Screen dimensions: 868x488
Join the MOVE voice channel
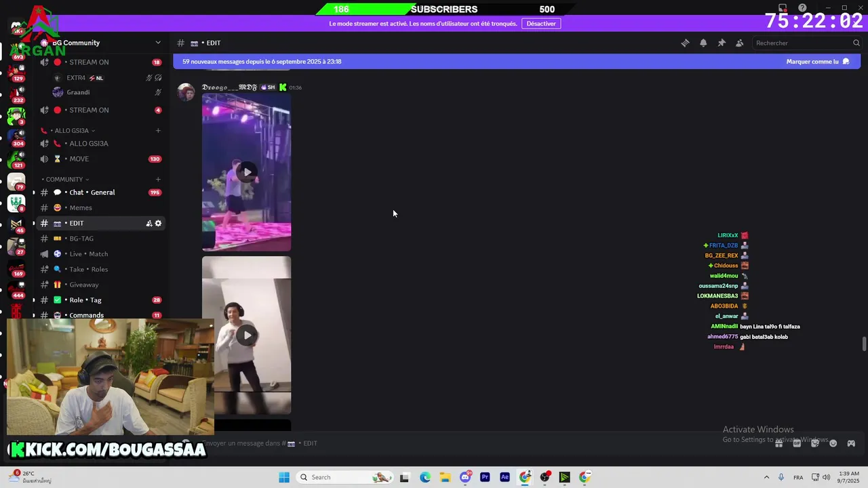102,159
